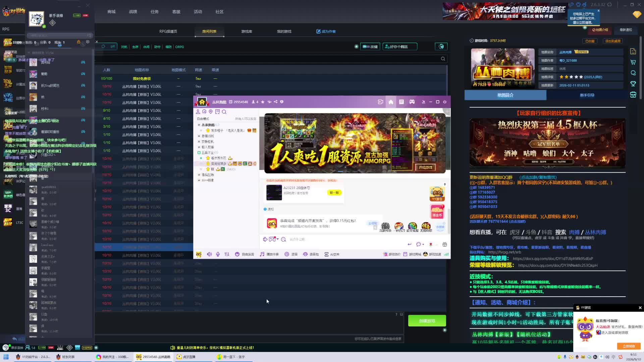Open the gamepad icon in YY header
The image size is (644, 362).
[412, 102]
